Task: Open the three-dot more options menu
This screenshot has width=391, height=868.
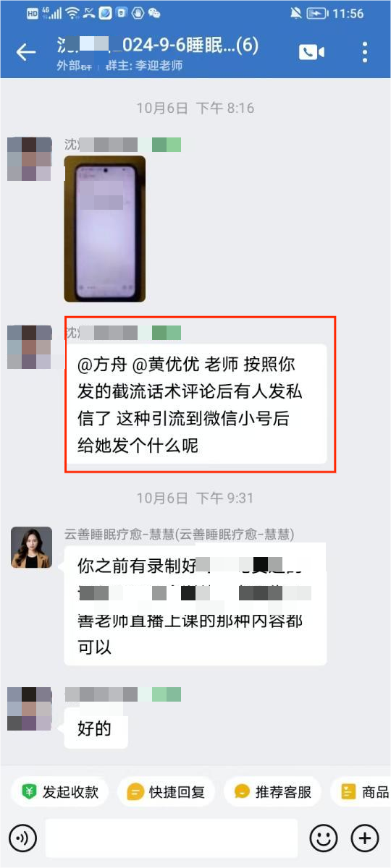Action: [364, 52]
